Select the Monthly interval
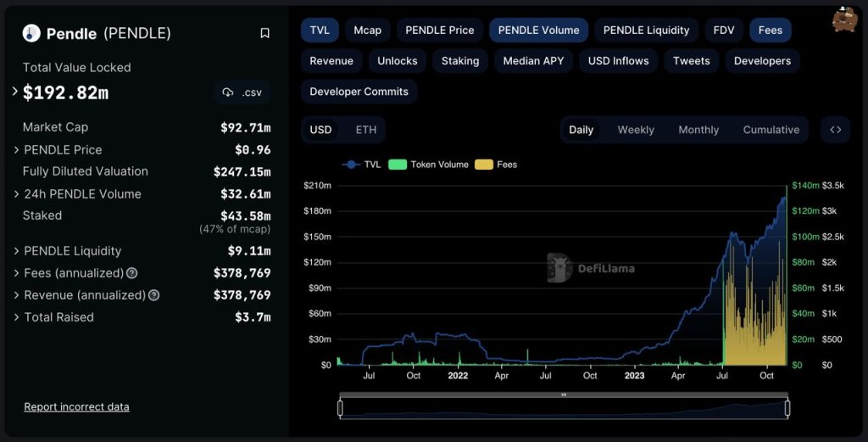 click(x=698, y=130)
